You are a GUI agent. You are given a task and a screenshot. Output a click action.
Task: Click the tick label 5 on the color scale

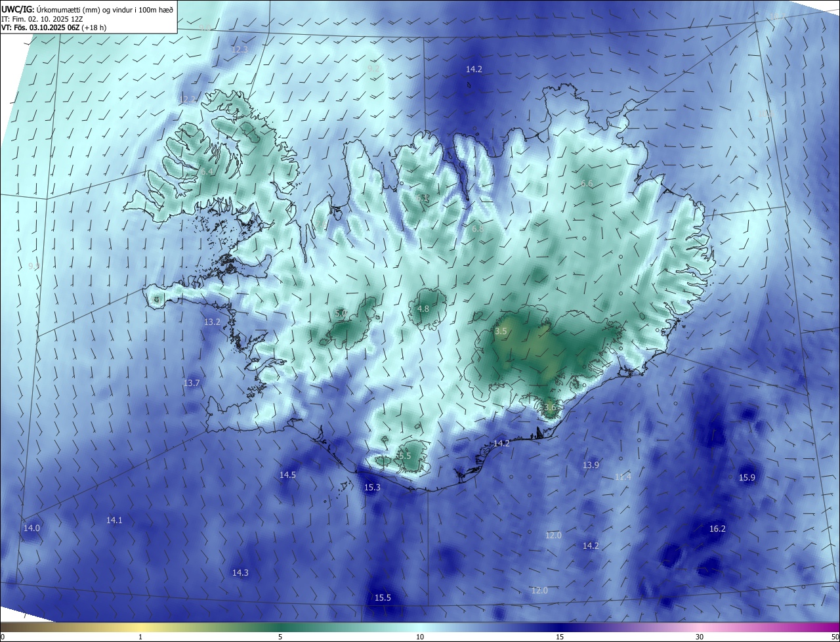click(280, 637)
